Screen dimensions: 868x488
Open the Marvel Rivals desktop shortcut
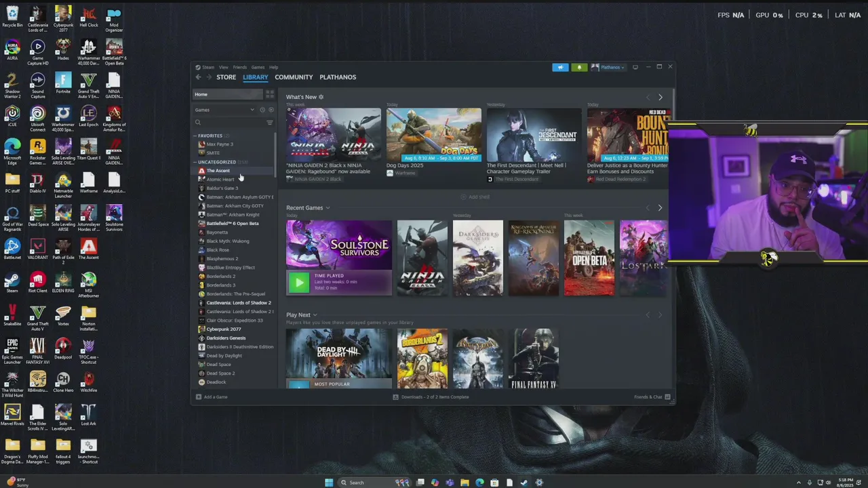click(x=12, y=416)
